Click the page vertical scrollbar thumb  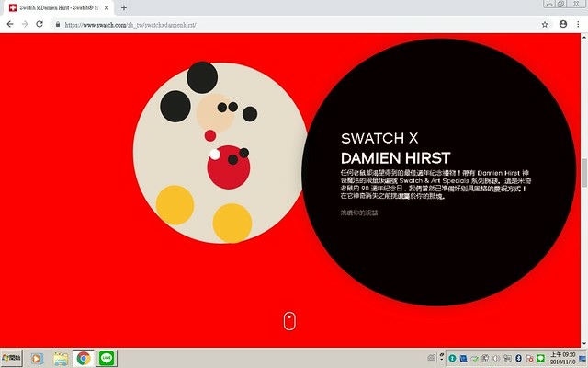click(584, 173)
